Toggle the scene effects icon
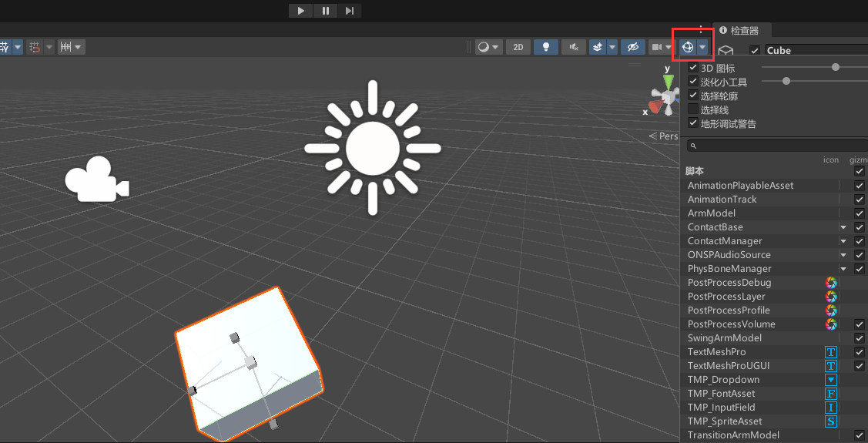This screenshot has height=443, width=868. click(x=598, y=47)
